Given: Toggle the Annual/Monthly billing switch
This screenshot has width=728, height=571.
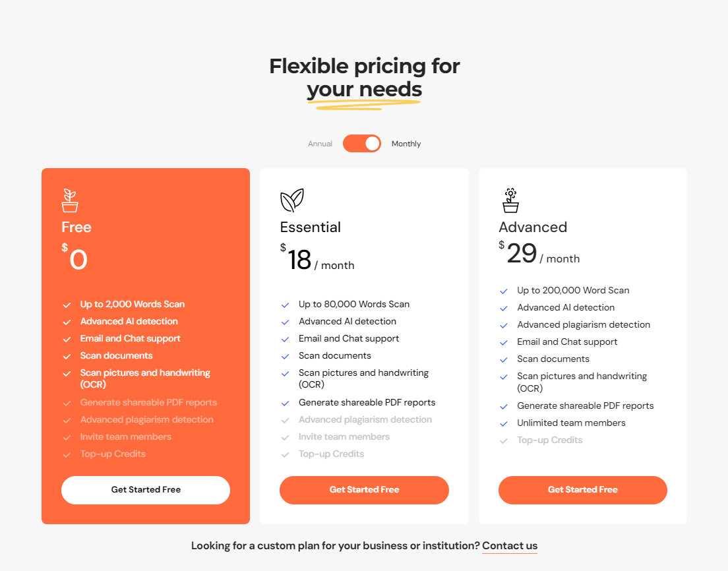Looking at the screenshot, I should [x=362, y=144].
